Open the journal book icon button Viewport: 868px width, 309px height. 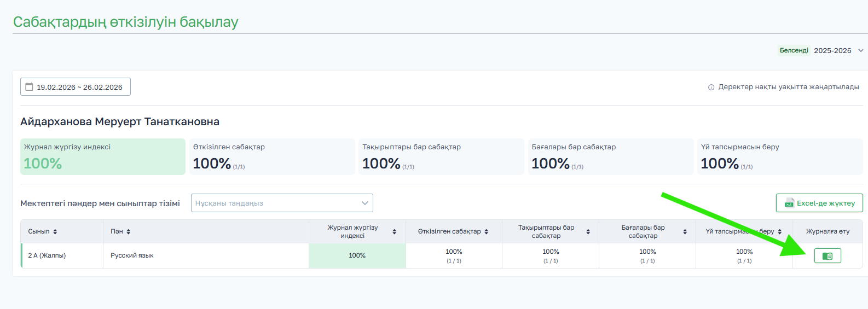pos(827,256)
